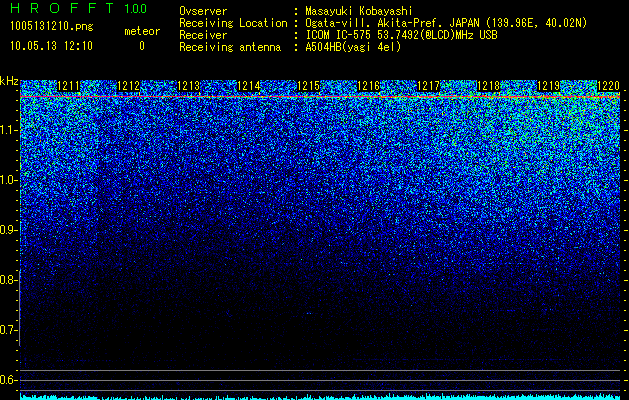Click the 1.1 kHz axis label
The image size is (629, 400).
[8, 130]
